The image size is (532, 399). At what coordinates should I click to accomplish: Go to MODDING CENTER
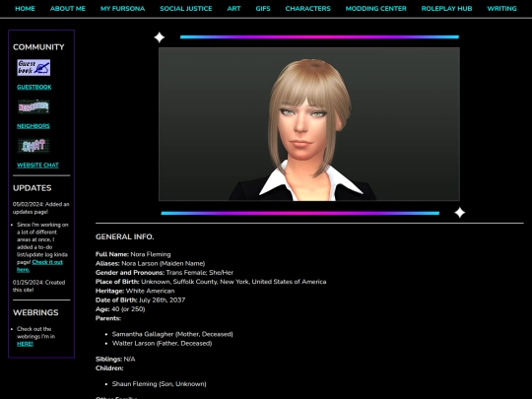pos(376,9)
